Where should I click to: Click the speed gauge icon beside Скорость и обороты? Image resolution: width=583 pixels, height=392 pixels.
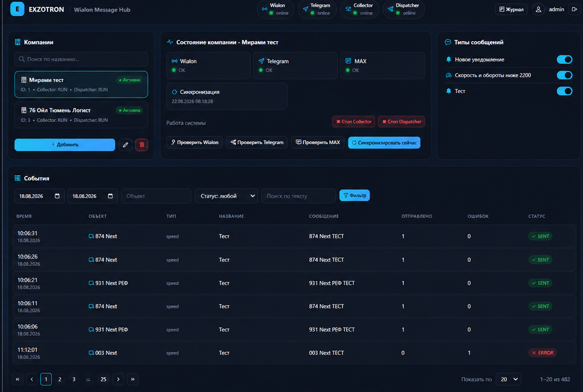pos(448,75)
